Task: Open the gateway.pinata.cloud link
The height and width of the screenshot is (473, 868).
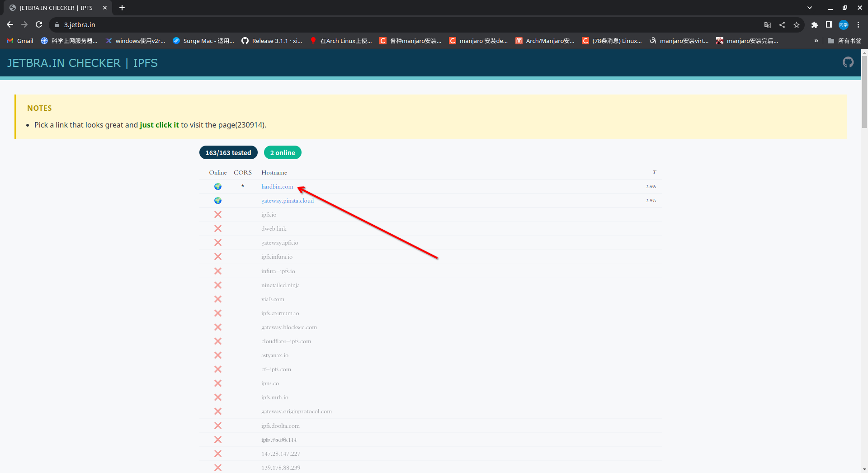Action: pos(288,200)
